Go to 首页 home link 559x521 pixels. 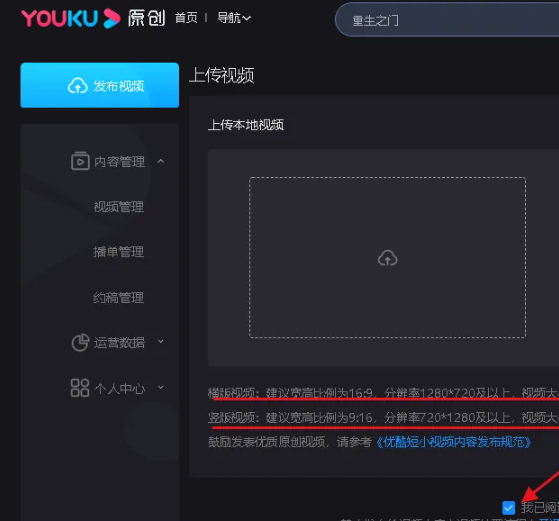[x=186, y=17]
